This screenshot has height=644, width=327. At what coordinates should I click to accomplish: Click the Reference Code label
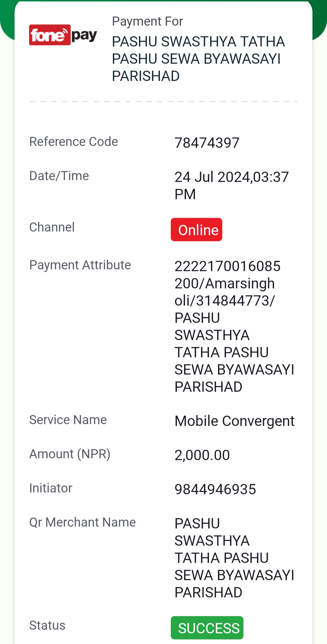point(74,141)
